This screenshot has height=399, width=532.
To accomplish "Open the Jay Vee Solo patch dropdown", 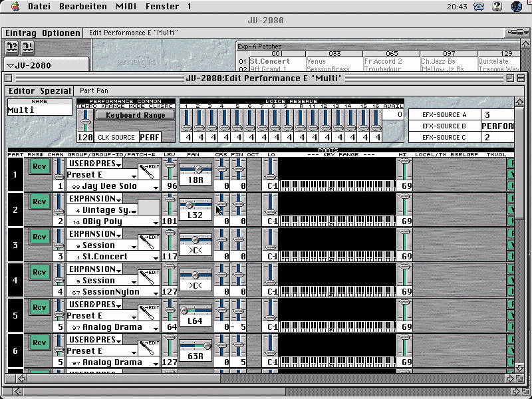I will coord(112,186).
